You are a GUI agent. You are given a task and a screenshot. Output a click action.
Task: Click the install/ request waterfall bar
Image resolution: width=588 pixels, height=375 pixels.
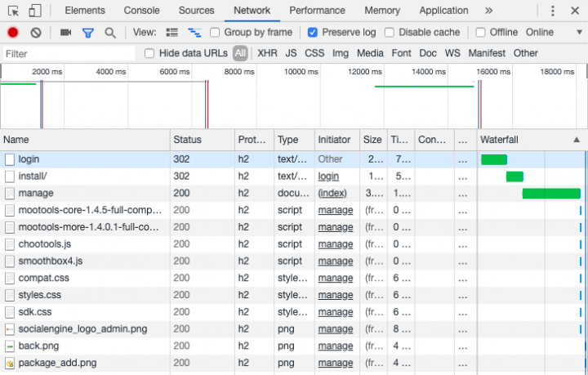coord(514,176)
